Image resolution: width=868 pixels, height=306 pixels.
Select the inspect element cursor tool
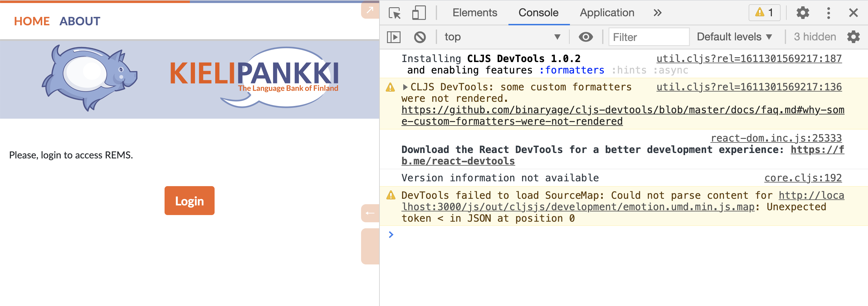pos(395,13)
